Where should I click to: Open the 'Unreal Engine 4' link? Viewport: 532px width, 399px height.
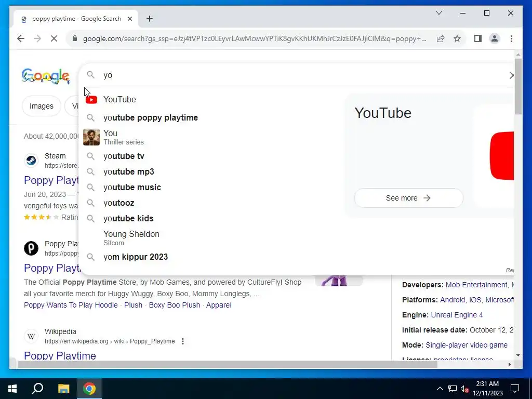457,315
